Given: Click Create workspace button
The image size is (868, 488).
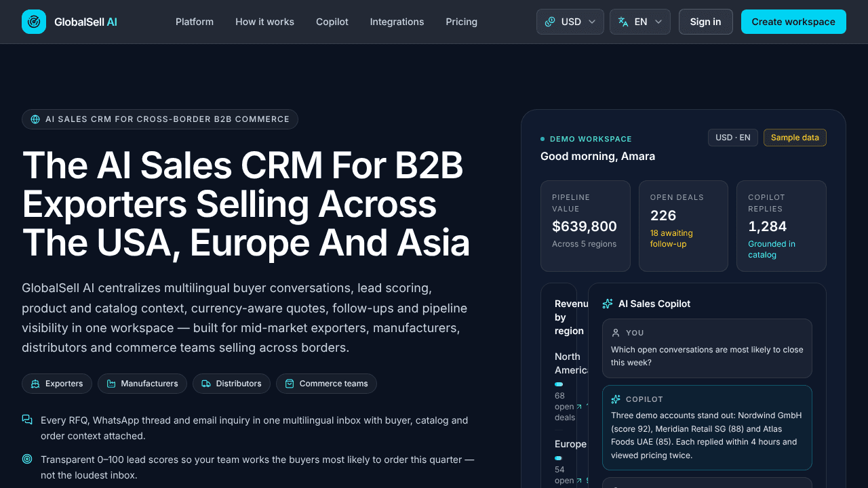Looking at the screenshot, I should (793, 22).
